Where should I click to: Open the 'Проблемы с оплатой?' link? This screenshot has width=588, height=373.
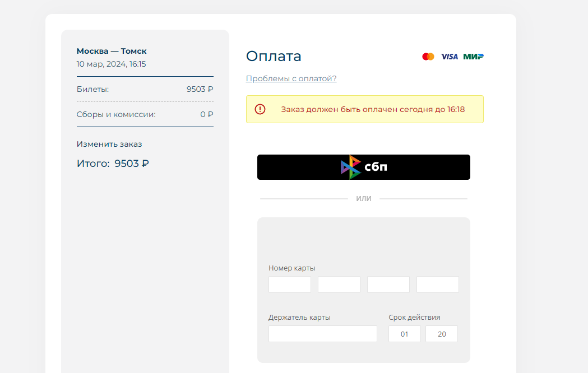(x=291, y=78)
